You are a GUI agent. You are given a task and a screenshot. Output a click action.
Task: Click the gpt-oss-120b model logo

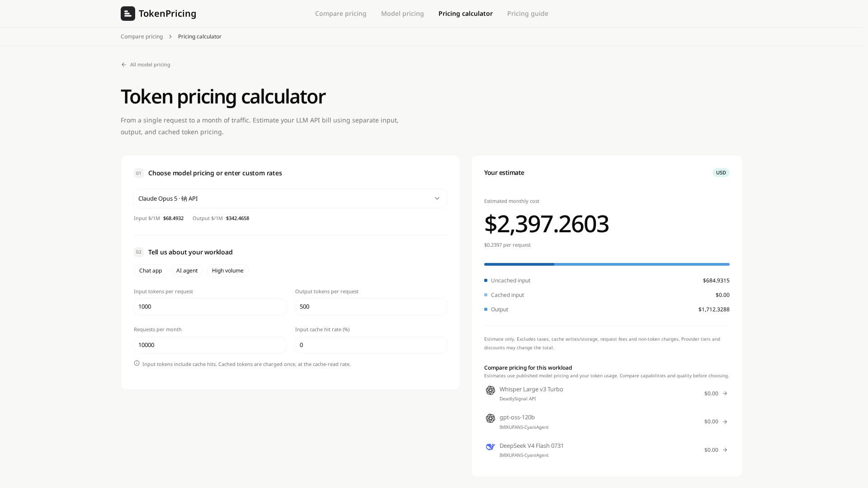(x=491, y=418)
